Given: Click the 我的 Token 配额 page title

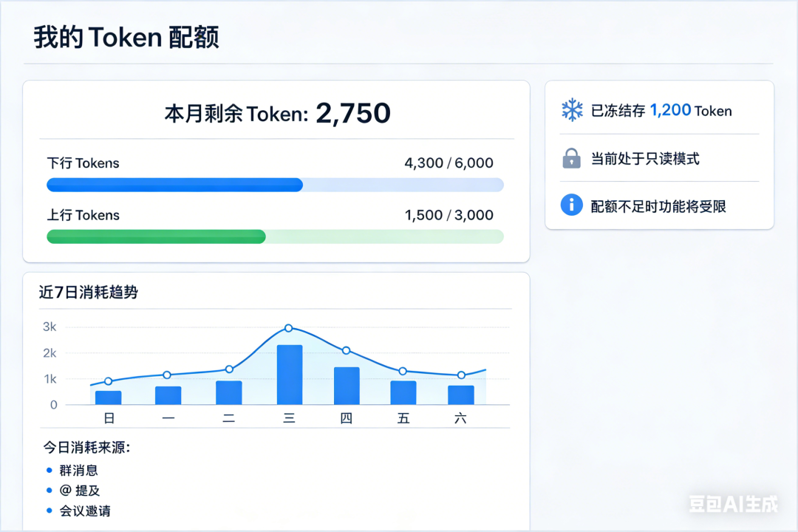Looking at the screenshot, I should click(x=127, y=37).
